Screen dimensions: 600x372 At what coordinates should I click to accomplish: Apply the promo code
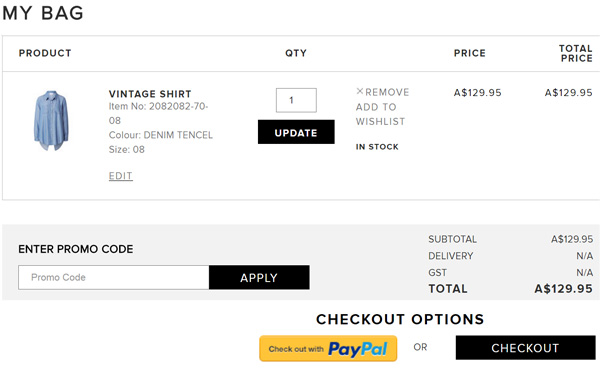point(259,277)
